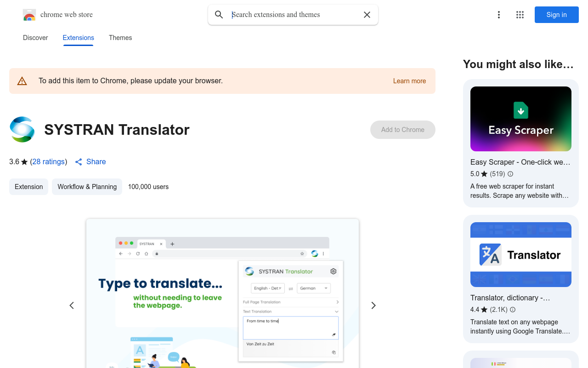Viewport: 588px width, 368px height.
Task: Click the Sign in button
Action: pyautogui.click(x=557, y=15)
